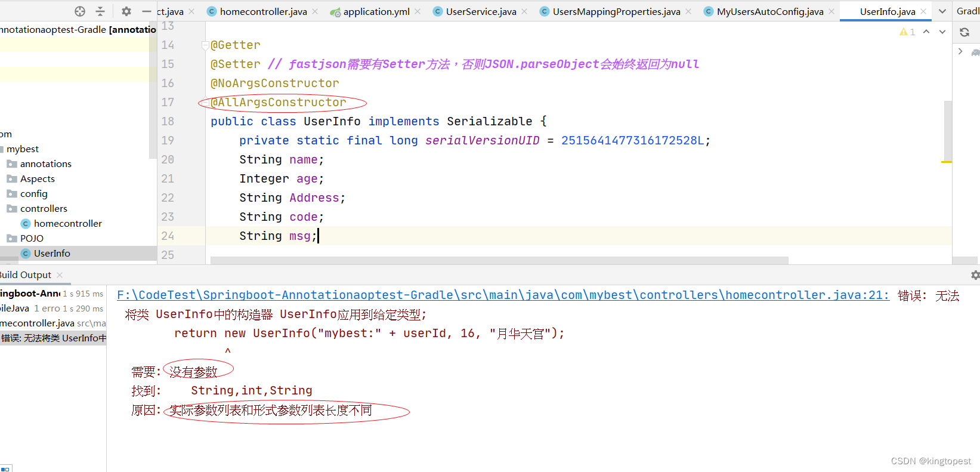Select the Springboot-Annotationaoptest build node
This screenshot has height=472, width=980.
click(x=52, y=294)
